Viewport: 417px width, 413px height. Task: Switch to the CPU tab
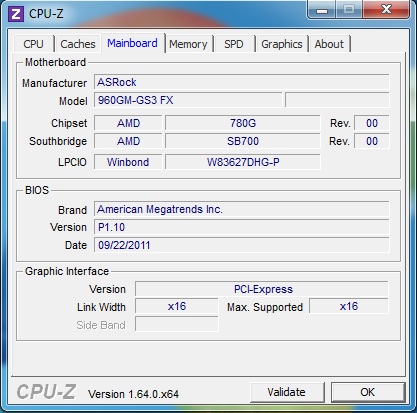tap(33, 44)
